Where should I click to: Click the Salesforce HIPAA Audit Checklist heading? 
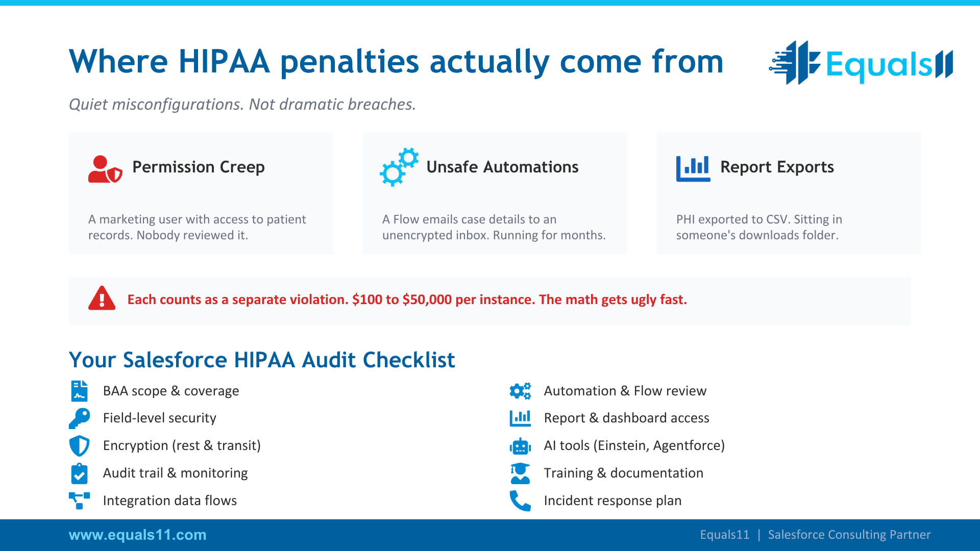[261, 360]
